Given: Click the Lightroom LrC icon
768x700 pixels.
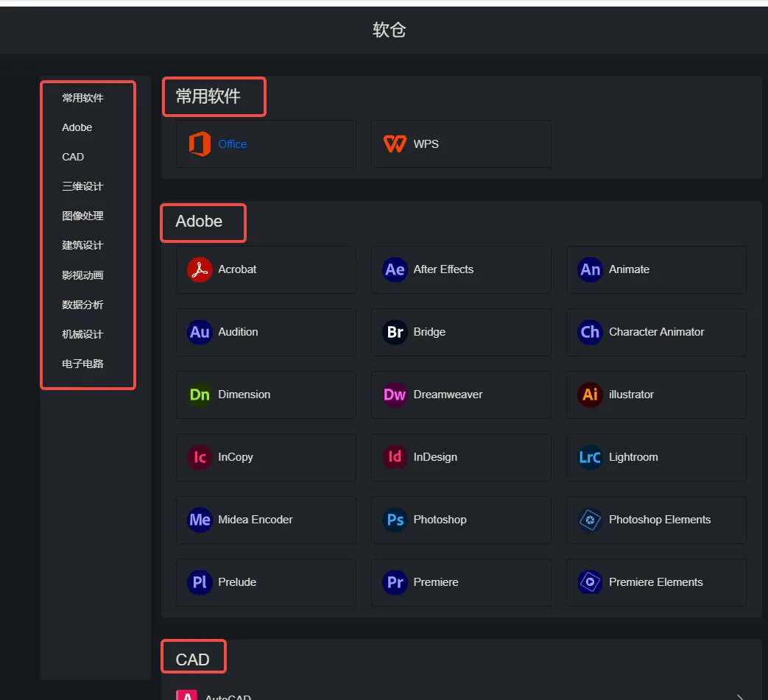Looking at the screenshot, I should (591, 457).
